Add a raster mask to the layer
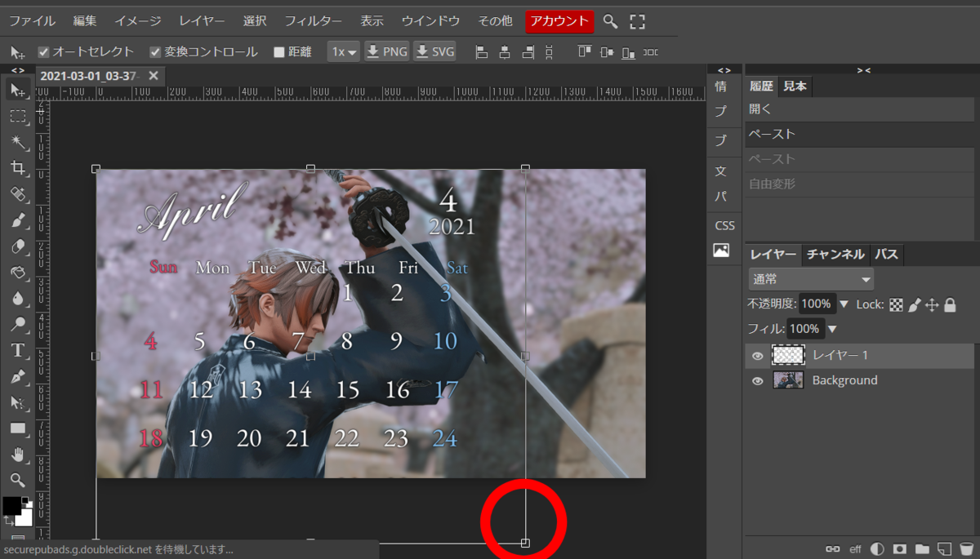The height and width of the screenshot is (559, 980). 899,548
